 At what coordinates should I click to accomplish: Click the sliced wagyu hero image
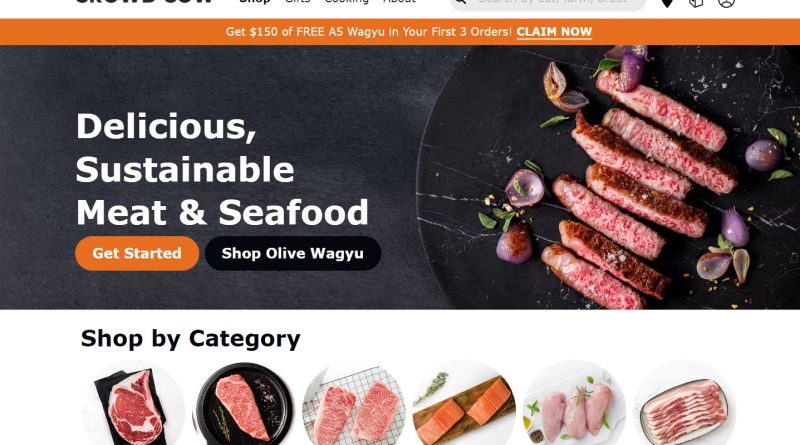(x=608, y=177)
